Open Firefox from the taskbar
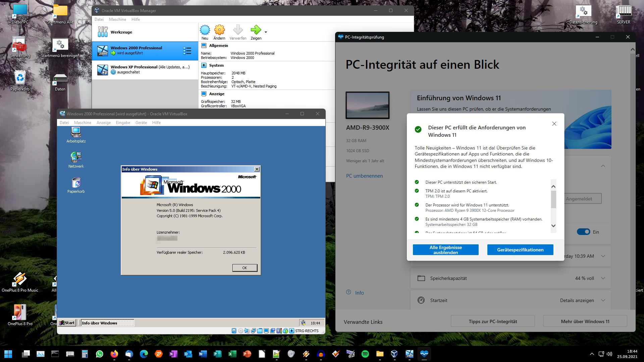 (x=114, y=354)
